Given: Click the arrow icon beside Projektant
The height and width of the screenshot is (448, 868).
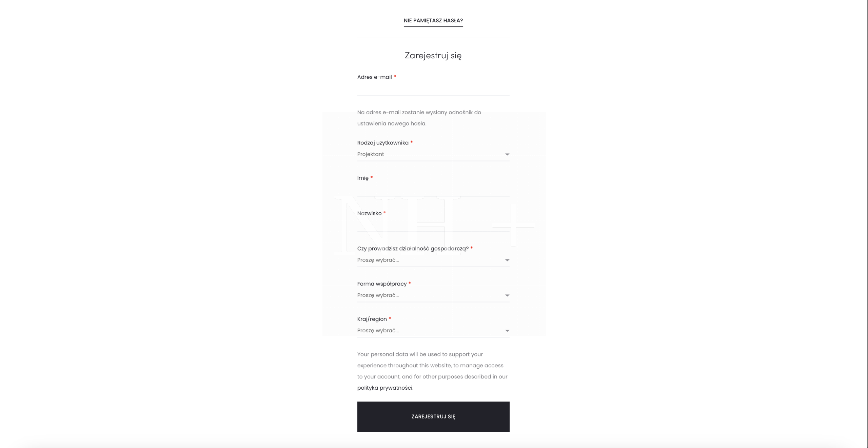Looking at the screenshot, I should [507, 154].
